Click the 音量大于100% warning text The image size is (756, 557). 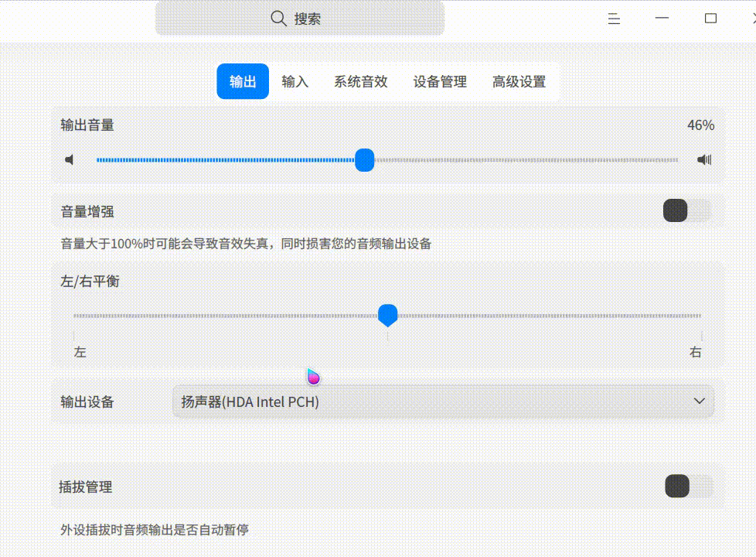(x=246, y=243)
